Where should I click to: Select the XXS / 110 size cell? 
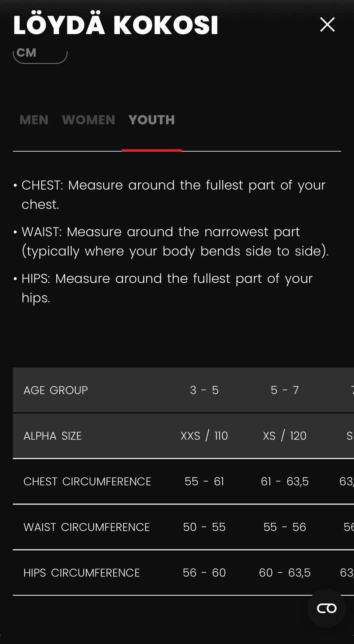click(x=204, y=436)
